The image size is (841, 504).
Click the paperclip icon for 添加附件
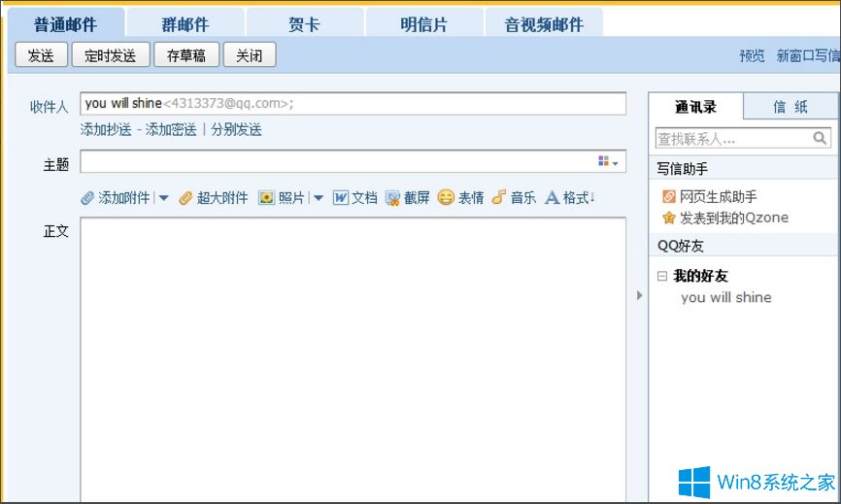[87, 198]
